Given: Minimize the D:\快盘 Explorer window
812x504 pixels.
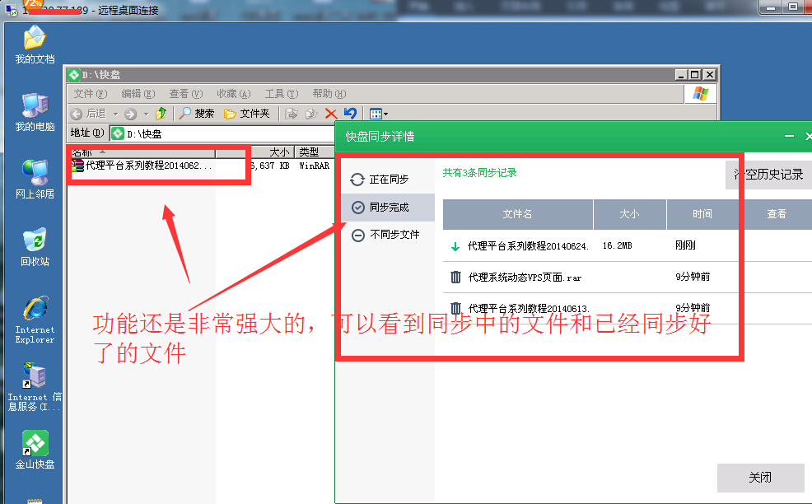Looking at the screenshot, I should coord(681,75).
